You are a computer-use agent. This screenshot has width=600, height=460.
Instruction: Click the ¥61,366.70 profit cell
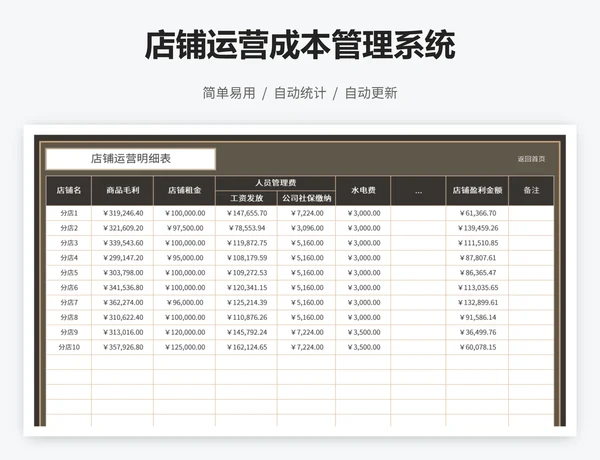point(477,213)
